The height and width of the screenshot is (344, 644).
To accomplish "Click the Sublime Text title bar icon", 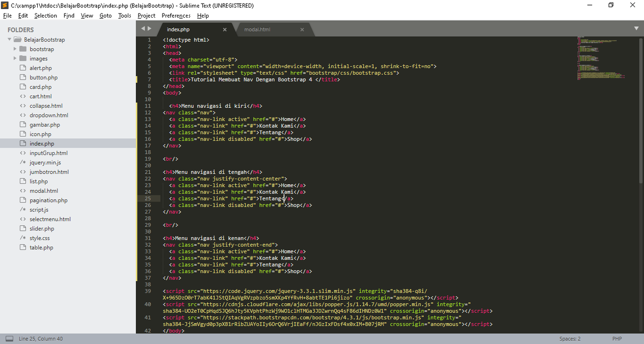I will [x=6, y=5].
